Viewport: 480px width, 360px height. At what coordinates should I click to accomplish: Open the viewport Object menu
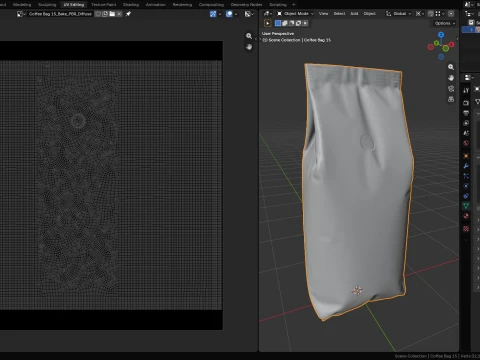[x=369, y=14]
